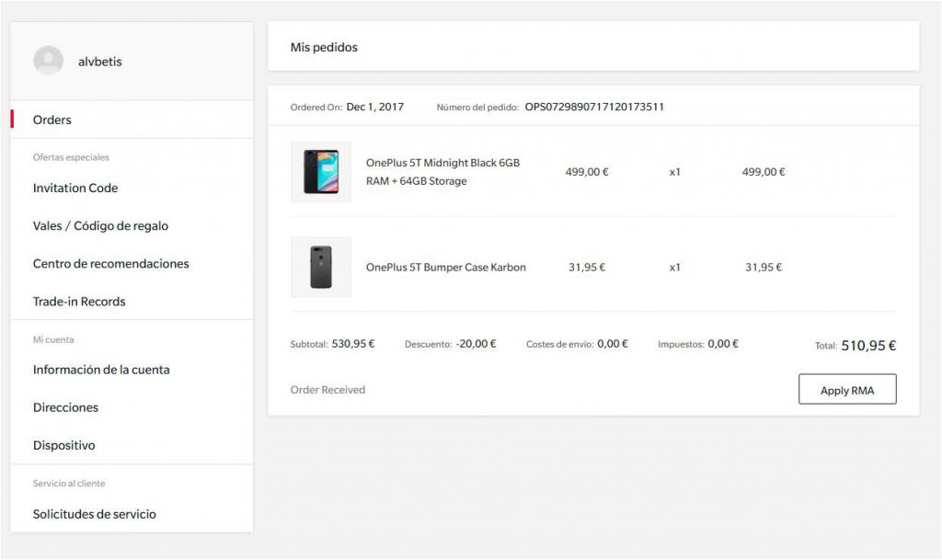Viewport: 942px width, 560px height.
Task: Open the OnePlus 5T Midnight Black product thumbnail
Action: 320,172
